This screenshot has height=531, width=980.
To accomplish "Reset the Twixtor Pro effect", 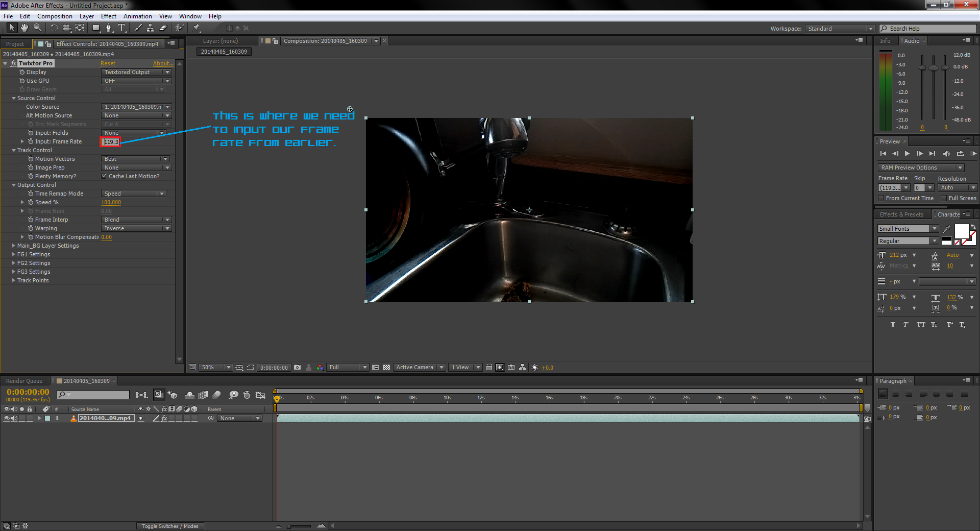I will [108, 63].
